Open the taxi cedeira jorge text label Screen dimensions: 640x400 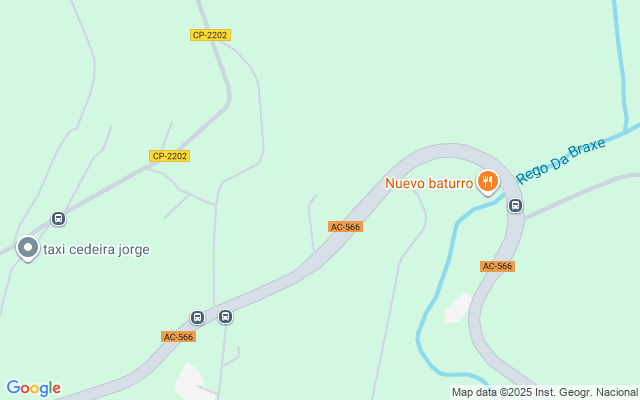(x=96, y=249)
